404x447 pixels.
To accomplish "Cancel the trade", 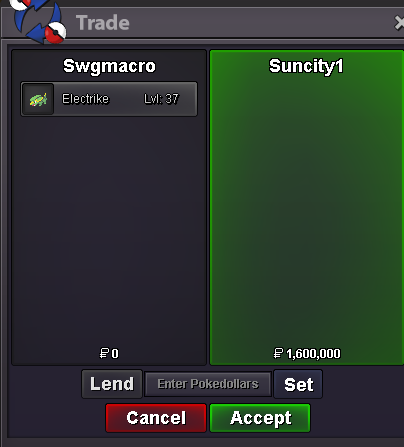I will [156, 418].
